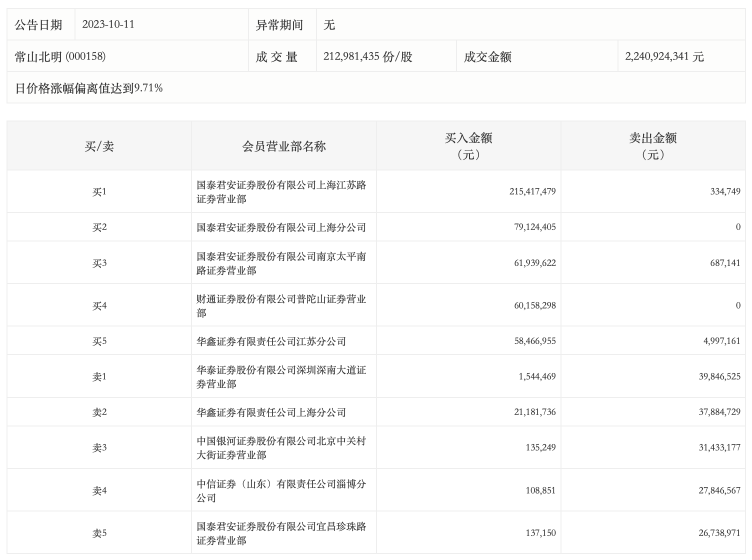Click 中国银河证券 北京中关村大街证券营业部 name
Viewport: 752px width, 560px height.
[x=281, y=448]
